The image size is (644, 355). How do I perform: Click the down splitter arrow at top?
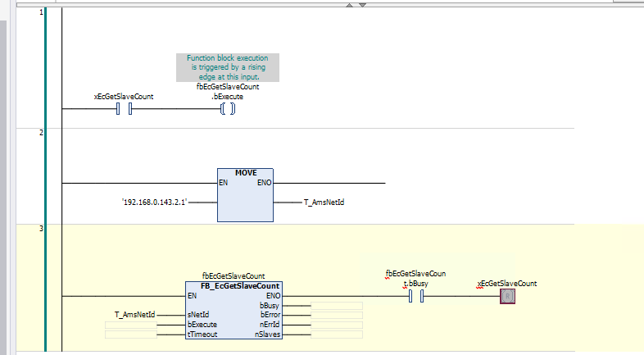pyautogui.click(x=363, y=6)
